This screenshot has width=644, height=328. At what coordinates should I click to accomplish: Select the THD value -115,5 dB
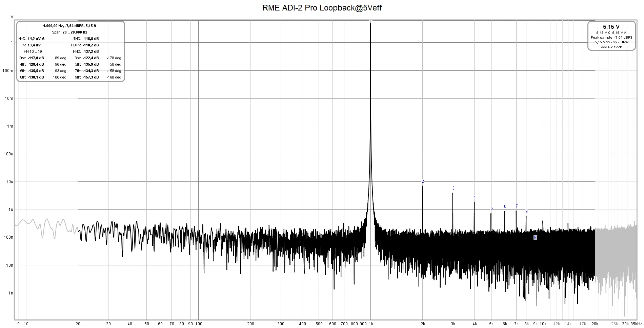(x=90, y=39)
